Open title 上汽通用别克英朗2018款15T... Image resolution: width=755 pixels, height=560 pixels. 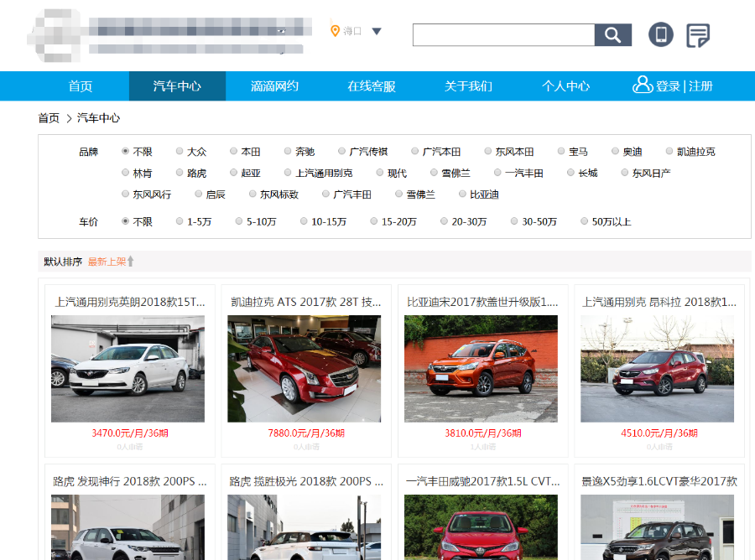click(129, 302)
